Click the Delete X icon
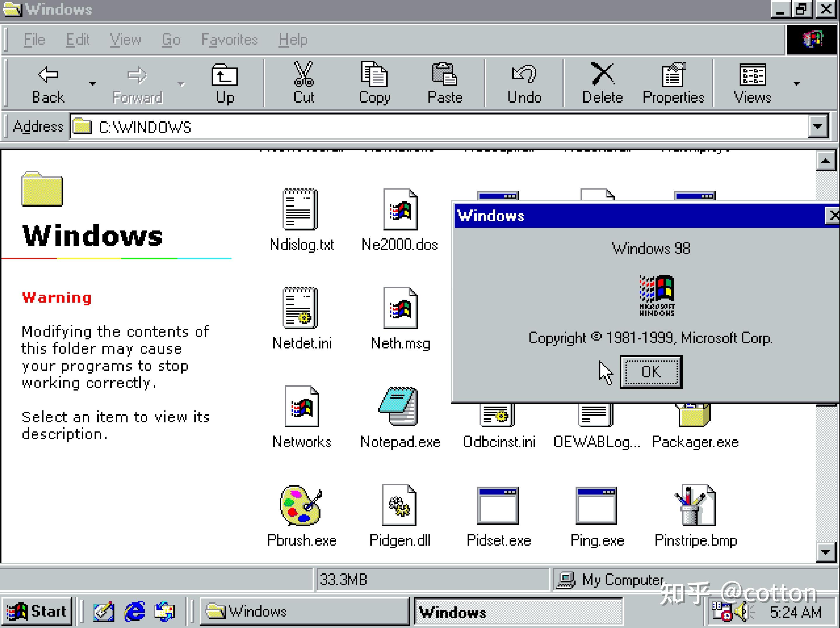Image resolution: width=840 pixels, height=628 pixels. 603,74
